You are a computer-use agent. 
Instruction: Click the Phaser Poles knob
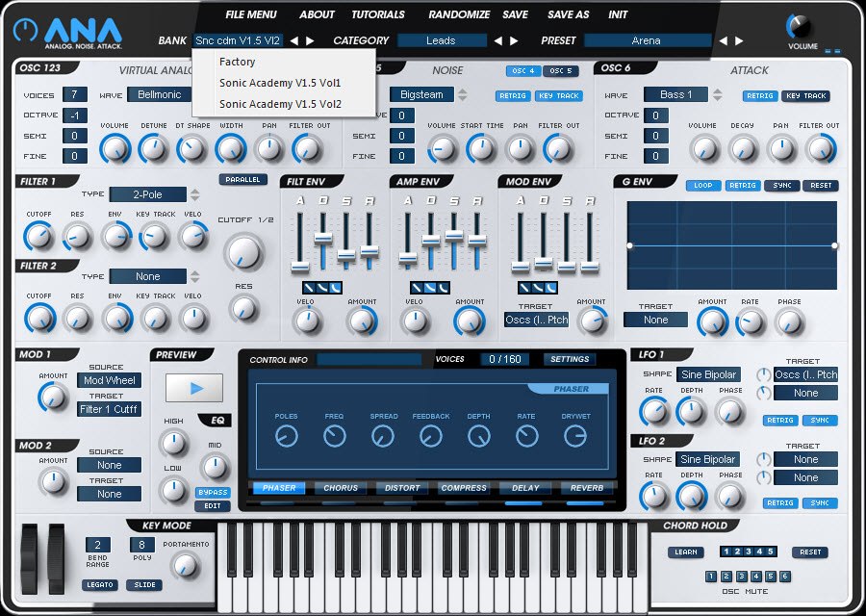point(286,436)
